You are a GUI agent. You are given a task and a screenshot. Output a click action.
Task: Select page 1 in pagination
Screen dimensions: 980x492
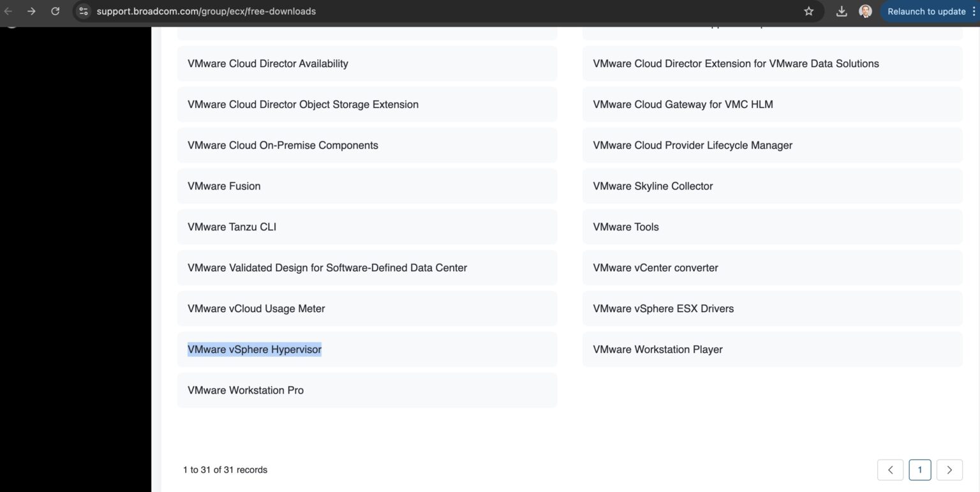point(919,469)
